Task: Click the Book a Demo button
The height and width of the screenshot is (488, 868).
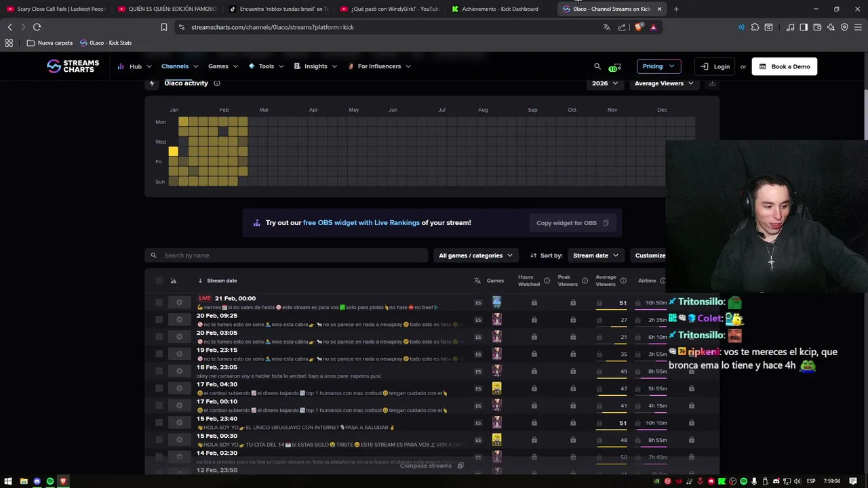Action: [x=785, y=66]
